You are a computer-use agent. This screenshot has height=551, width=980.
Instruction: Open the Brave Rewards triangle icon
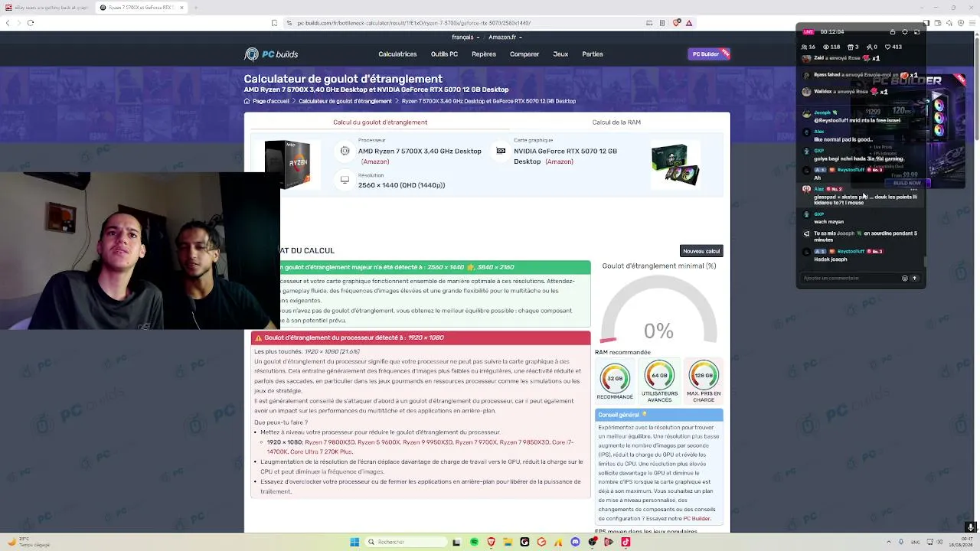tap(689, 23)
